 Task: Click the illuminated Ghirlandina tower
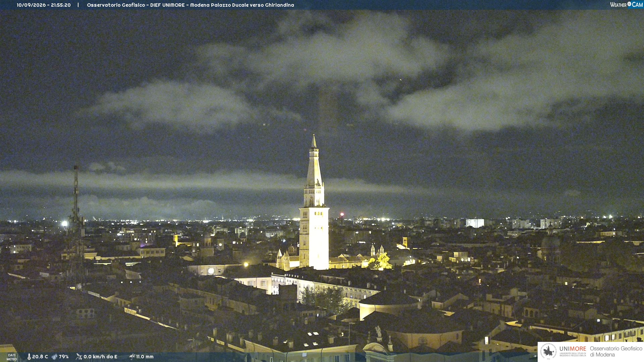(x=314, y=203)
